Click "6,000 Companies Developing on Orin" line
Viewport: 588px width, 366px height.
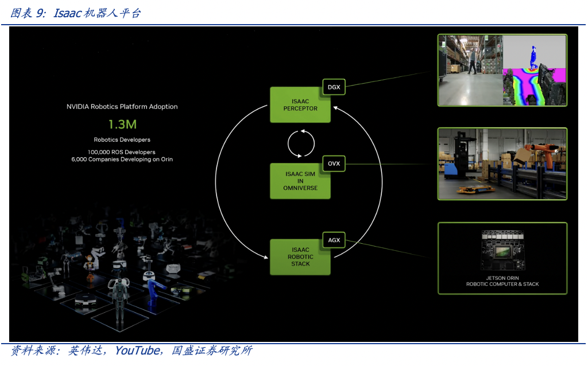coord(122,159)
